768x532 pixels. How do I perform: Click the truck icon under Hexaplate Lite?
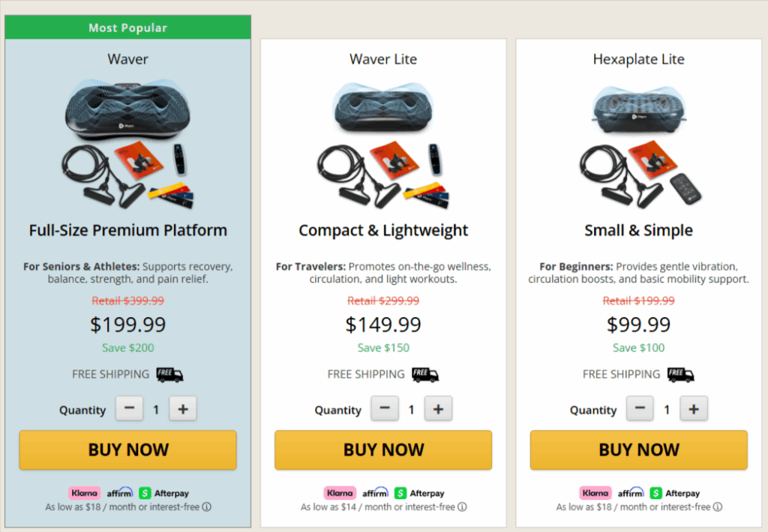point(680,375)
